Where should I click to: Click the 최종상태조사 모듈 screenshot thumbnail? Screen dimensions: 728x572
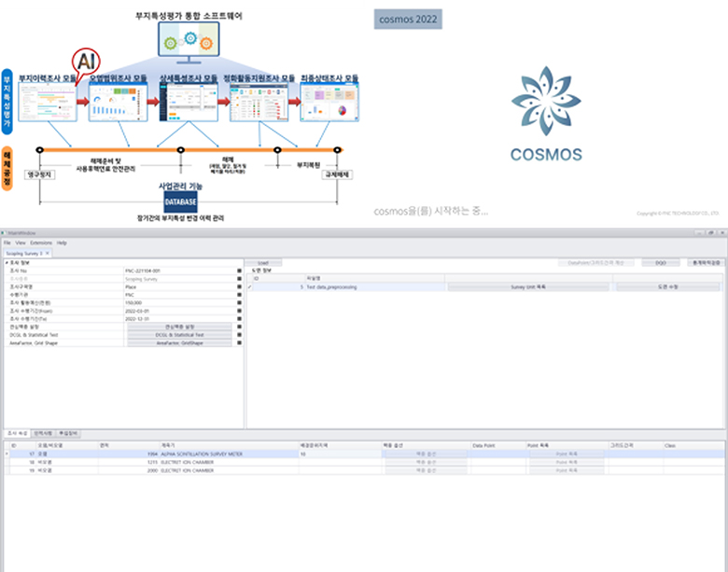[329, 103]
